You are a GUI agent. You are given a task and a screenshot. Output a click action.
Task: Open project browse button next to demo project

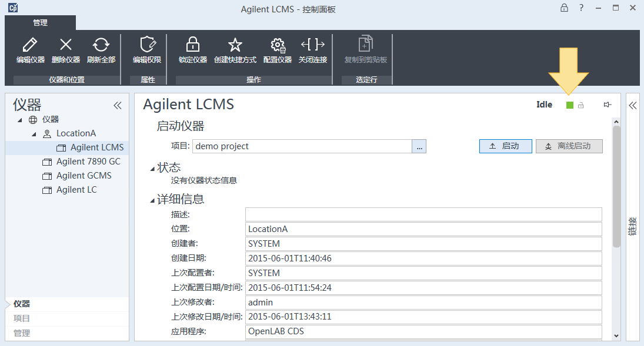point(419,146)
